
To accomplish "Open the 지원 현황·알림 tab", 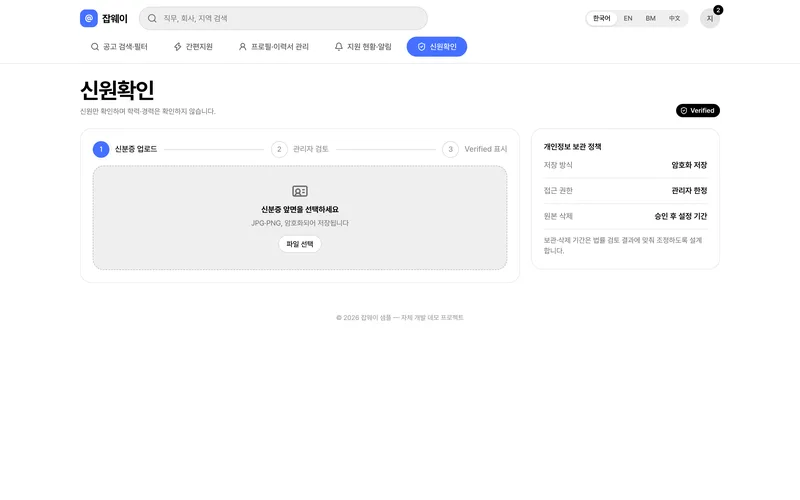I will click(x=363, y=46).
